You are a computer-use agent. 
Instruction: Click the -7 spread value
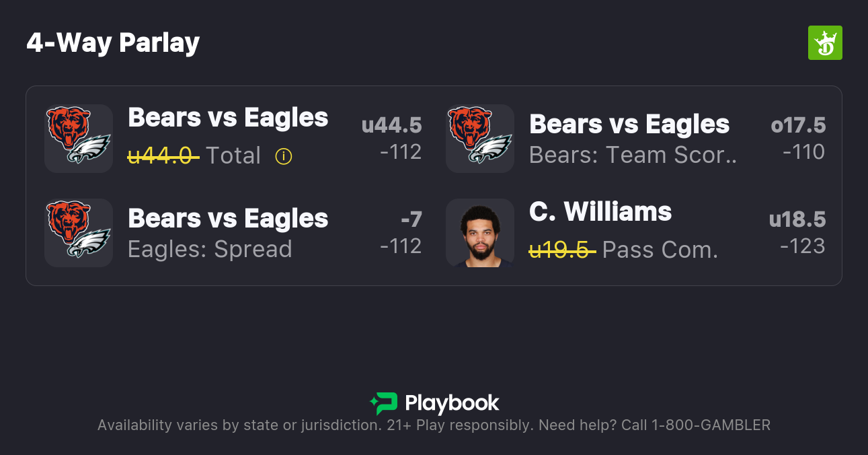pos(411,219)
